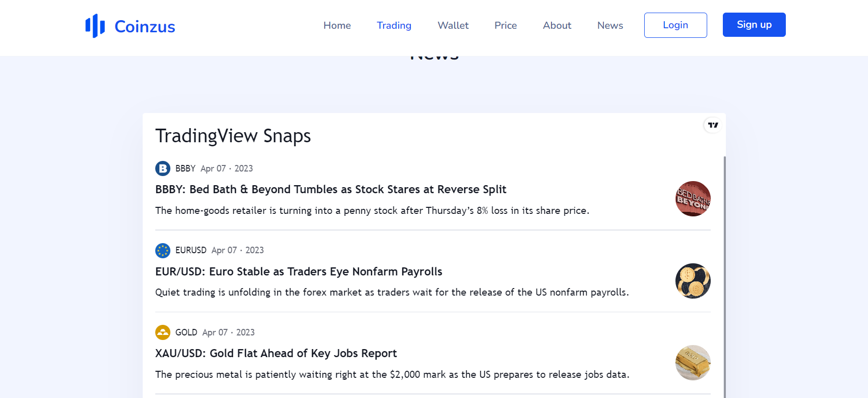Open the Trading menu item

point(394,25)
